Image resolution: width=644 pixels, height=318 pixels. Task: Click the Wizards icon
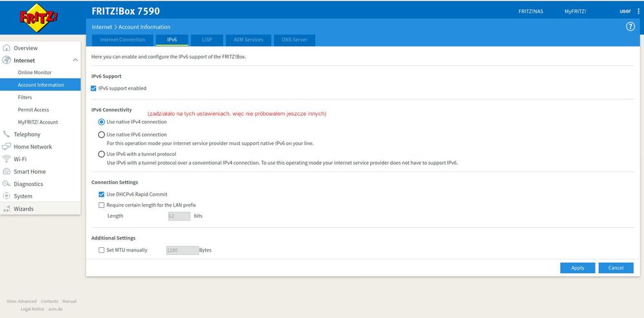[6, 209]
